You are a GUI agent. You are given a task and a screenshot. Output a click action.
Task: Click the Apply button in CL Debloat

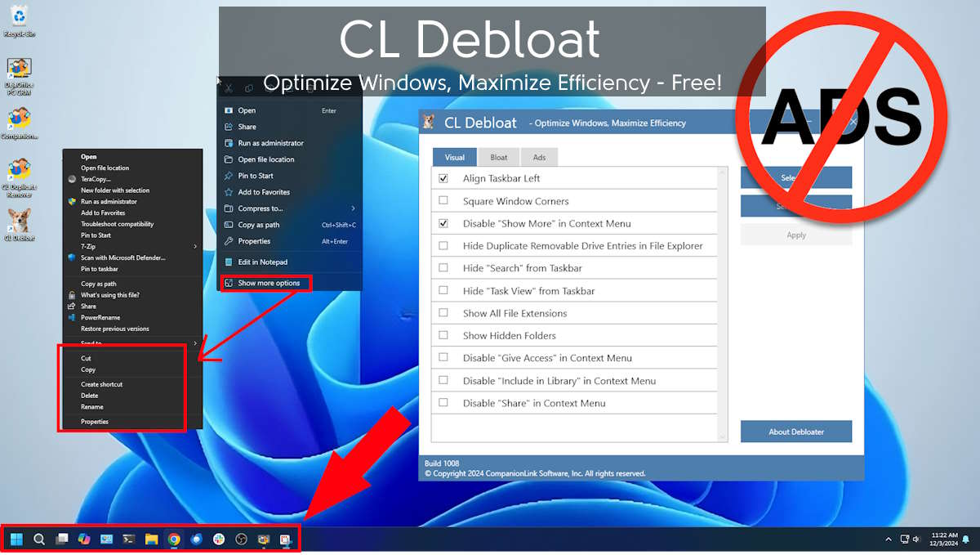(796, 235)
